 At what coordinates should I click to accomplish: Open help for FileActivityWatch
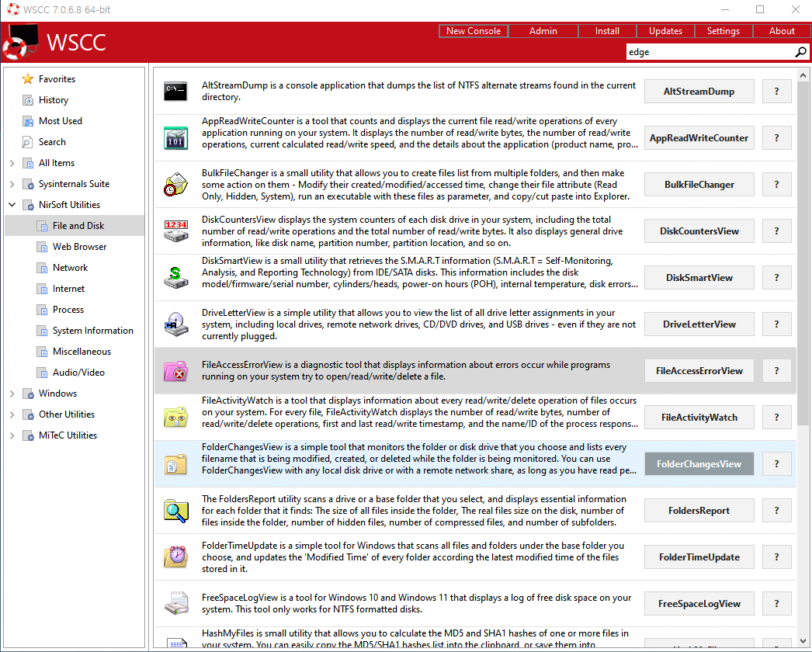click(776, 418)
